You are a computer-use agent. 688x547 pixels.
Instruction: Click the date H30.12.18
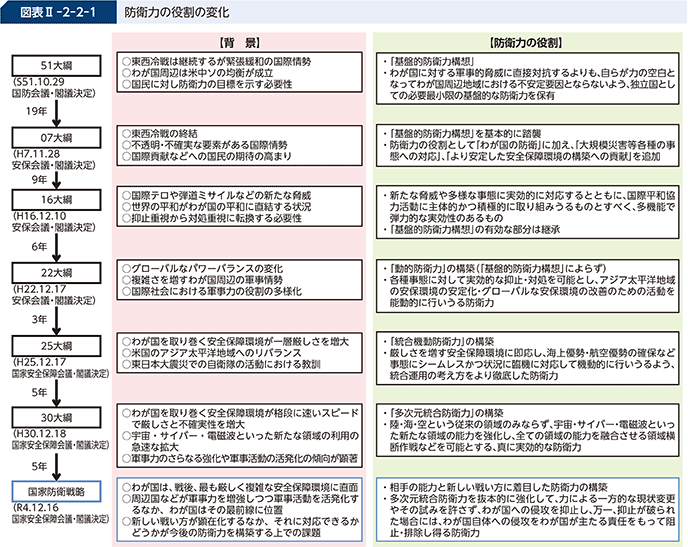42,433
